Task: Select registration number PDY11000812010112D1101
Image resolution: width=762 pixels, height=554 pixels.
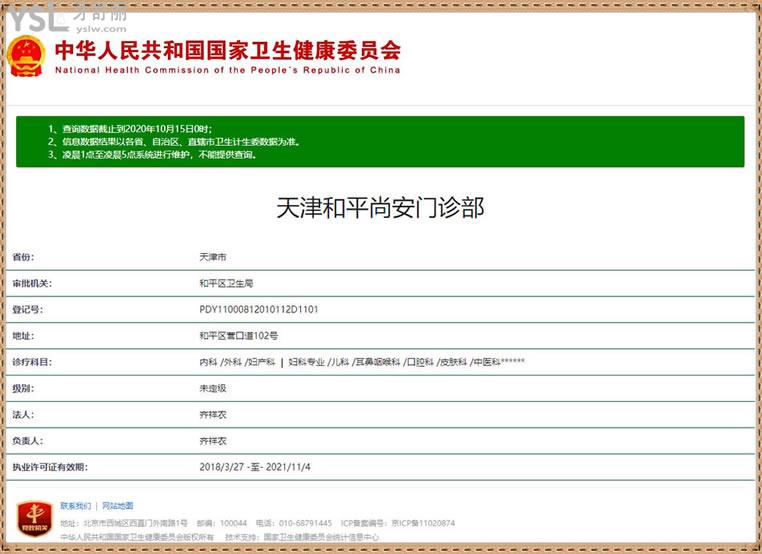Action: point(259,310)
